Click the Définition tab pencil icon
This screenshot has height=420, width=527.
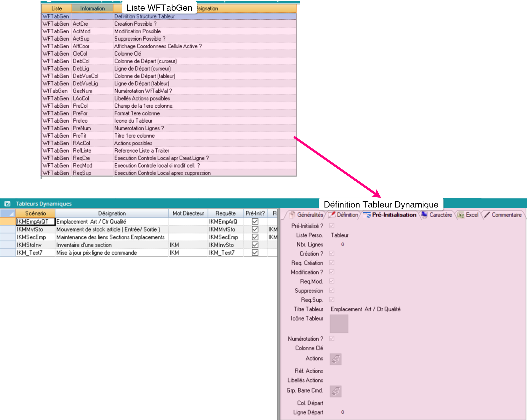coord(332,215)
